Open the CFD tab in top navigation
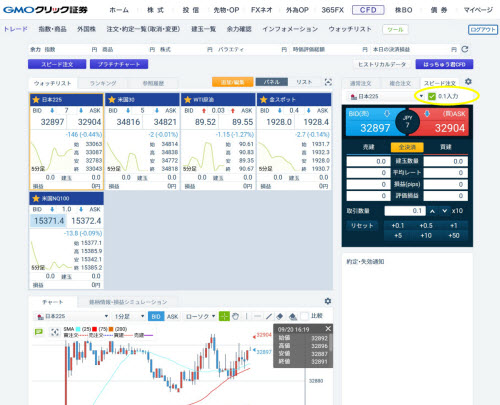500x405 pixels. click(x=368, y=10)
